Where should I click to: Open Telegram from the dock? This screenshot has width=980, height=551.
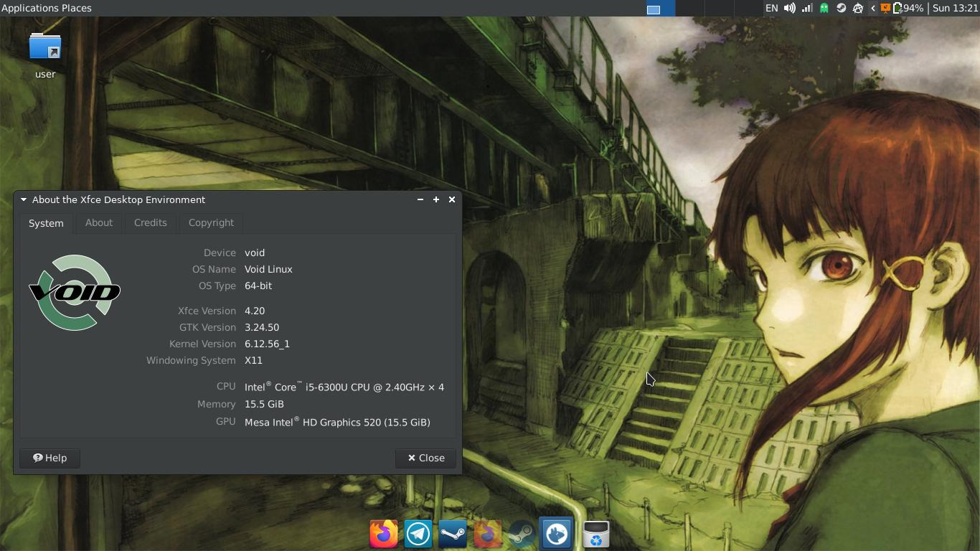418,534
